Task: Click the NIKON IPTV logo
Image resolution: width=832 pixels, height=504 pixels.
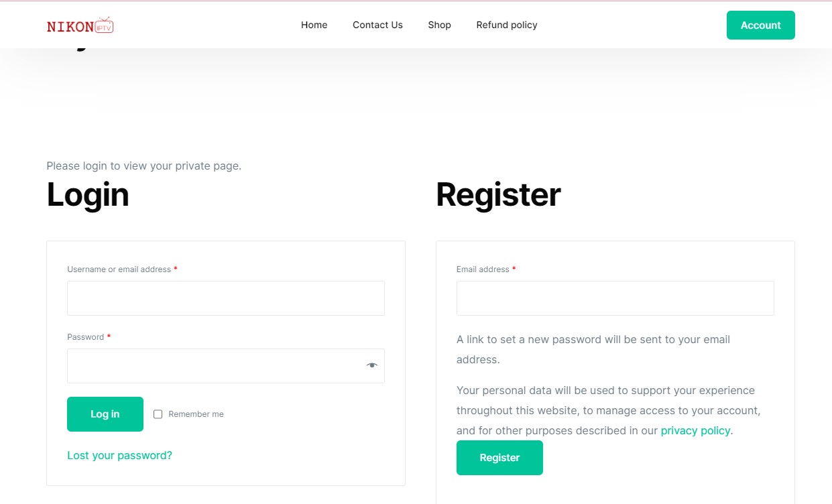Action: tap(79, 25)
